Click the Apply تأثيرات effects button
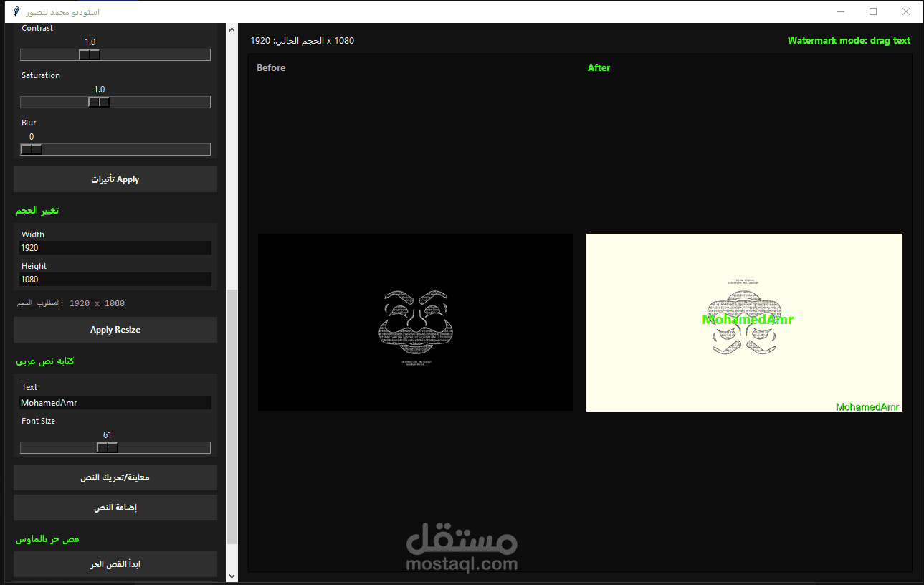The width and height of the screenshot is (924, 585). (115, 179)
